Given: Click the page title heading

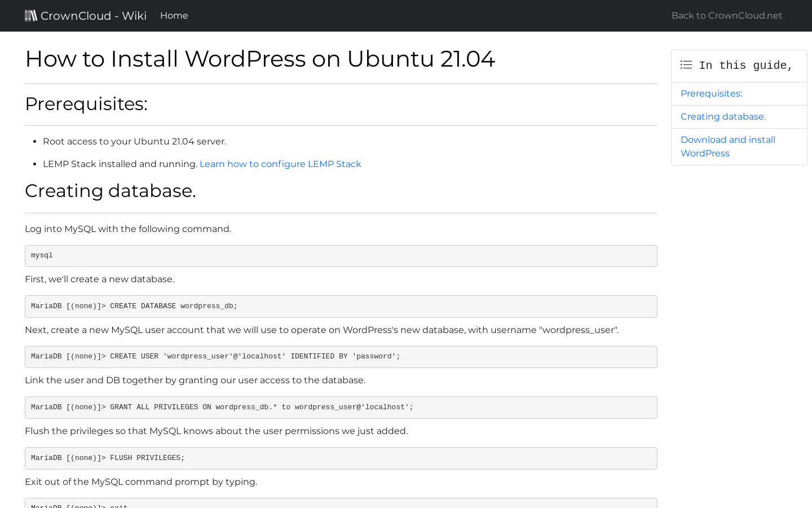Looking at the screenshot, I should click(260, 59).
